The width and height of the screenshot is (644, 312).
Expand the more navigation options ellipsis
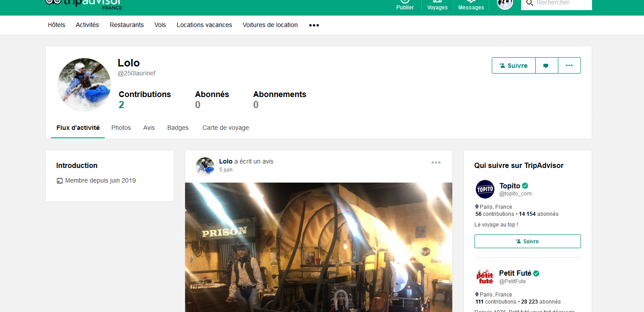(314, 25)
